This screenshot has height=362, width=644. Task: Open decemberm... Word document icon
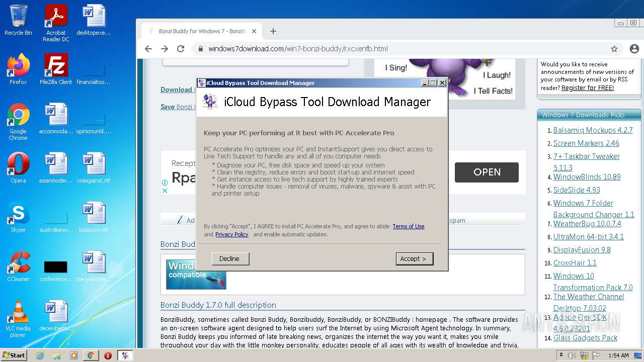(x=56, y=316)
